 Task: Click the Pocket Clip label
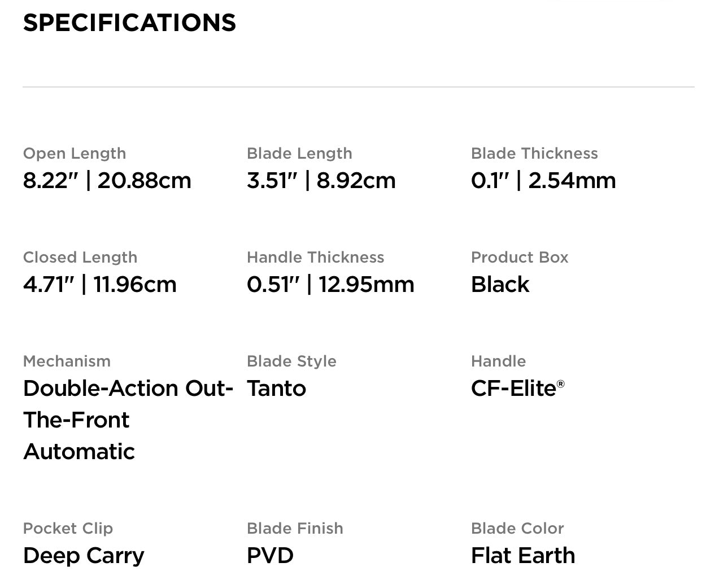[68, 528]
